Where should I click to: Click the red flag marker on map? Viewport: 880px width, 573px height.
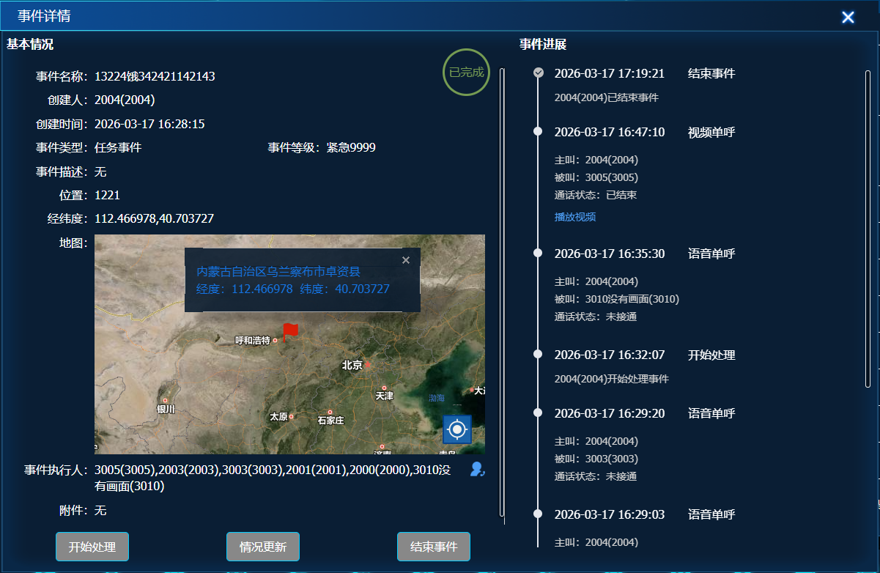click(290, 332)
